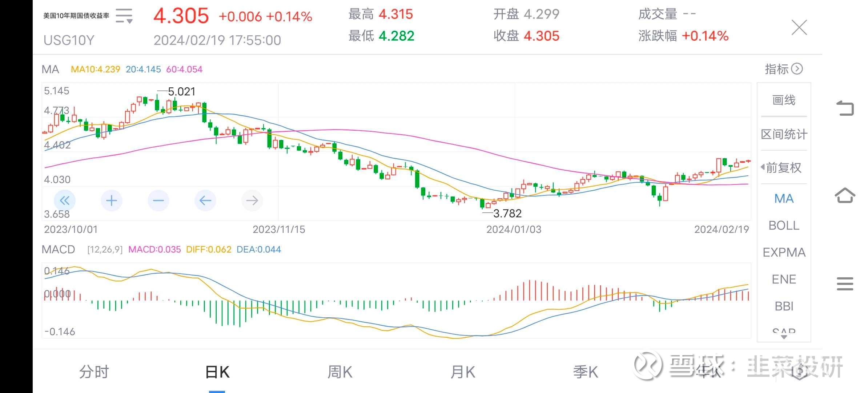Select the ENE indicator in the sidebar

click(784, 279)
